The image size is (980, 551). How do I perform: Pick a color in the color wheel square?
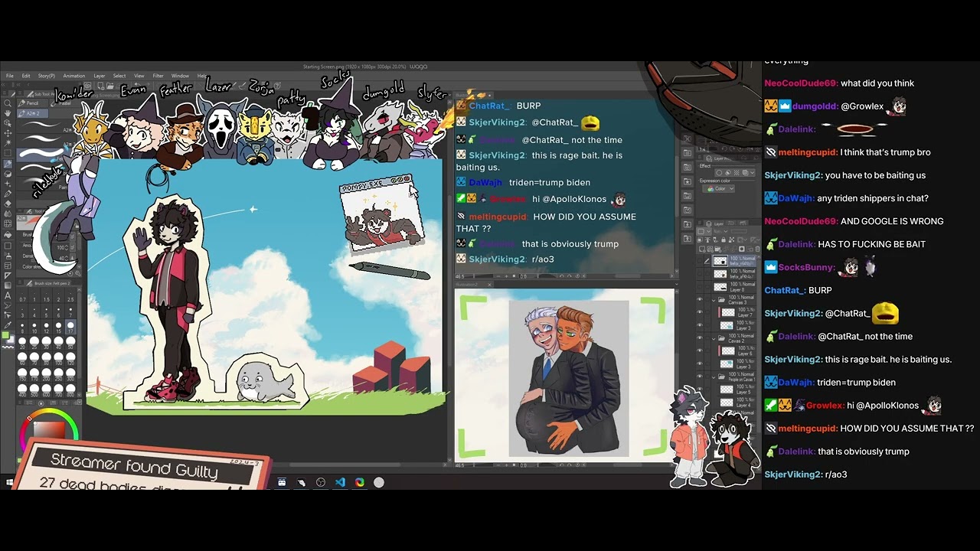[50, 429]
